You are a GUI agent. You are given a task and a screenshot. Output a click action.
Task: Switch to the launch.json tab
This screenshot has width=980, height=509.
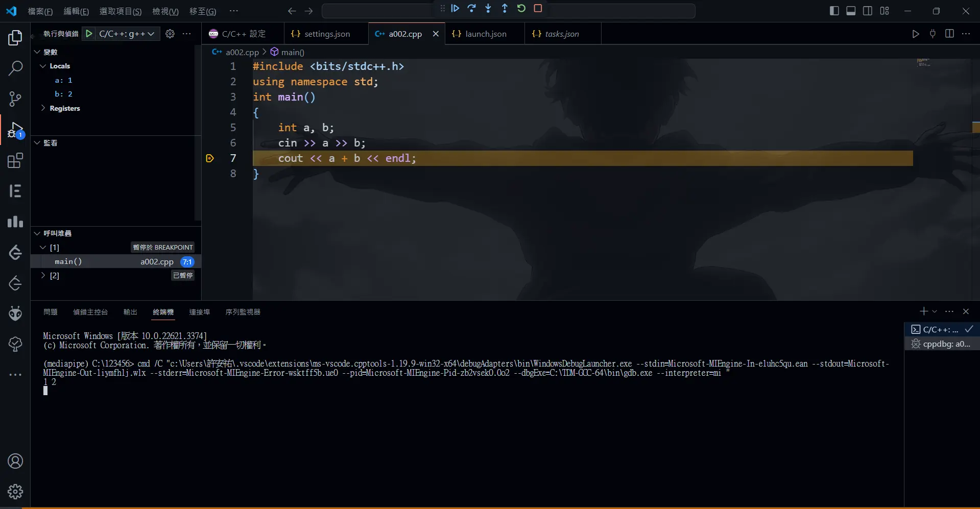(x=485, y=34)
